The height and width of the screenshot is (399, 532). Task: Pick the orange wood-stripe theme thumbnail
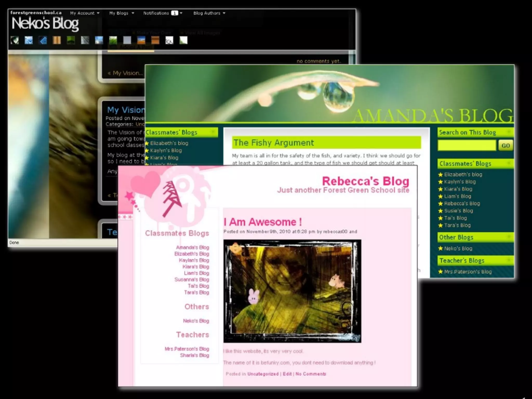coord(57,40)
